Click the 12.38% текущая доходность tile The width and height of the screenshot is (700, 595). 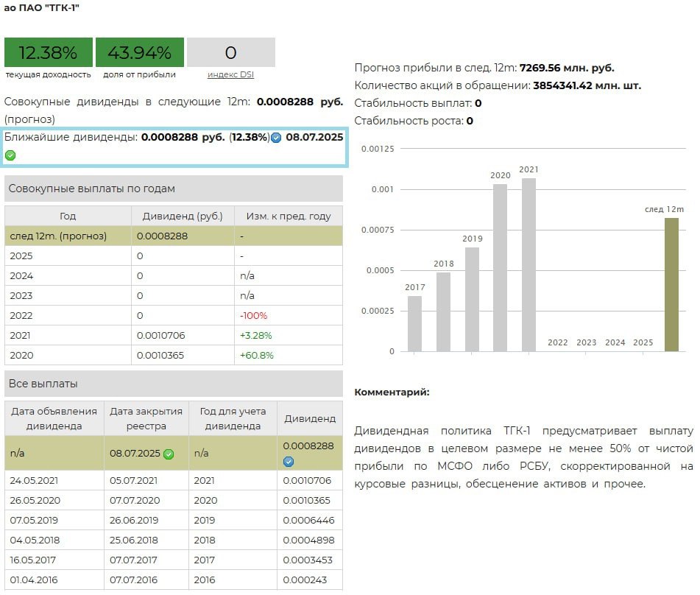49,53
